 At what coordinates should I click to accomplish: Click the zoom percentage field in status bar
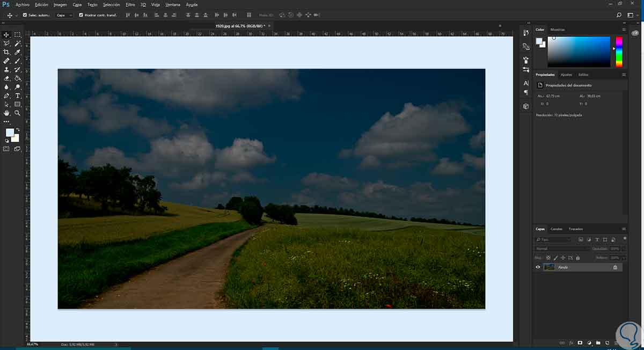point(32,344)
